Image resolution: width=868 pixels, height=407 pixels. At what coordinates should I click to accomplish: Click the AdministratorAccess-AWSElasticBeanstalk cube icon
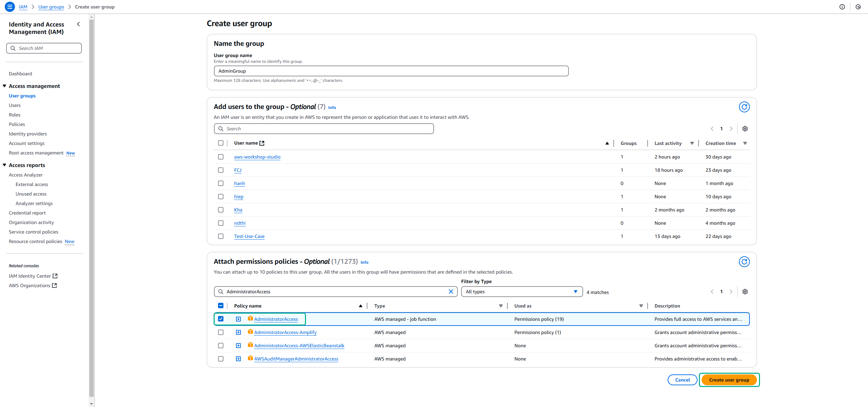pyautogui.click(x=250, y=345)
